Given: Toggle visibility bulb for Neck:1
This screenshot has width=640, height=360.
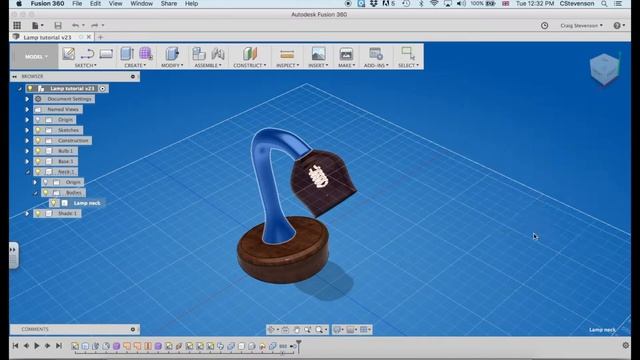Looking at the screenshot, I should 38,172.
